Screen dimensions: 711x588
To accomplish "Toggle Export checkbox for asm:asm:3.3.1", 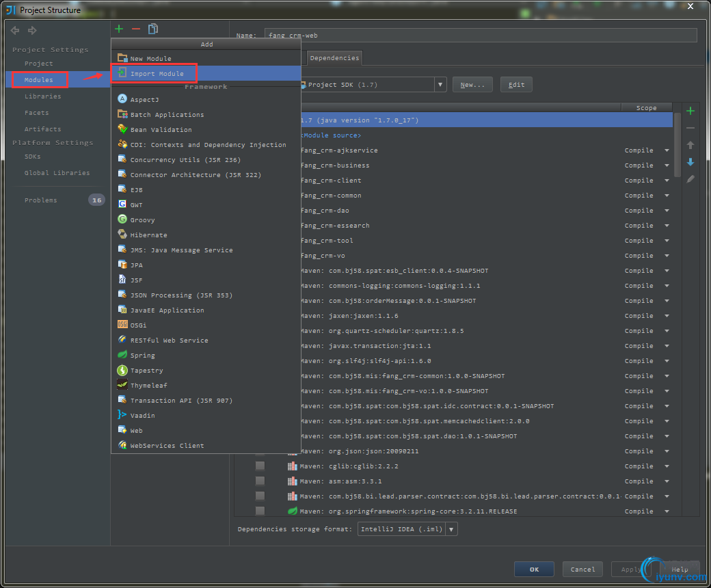I will click(260, 481).
